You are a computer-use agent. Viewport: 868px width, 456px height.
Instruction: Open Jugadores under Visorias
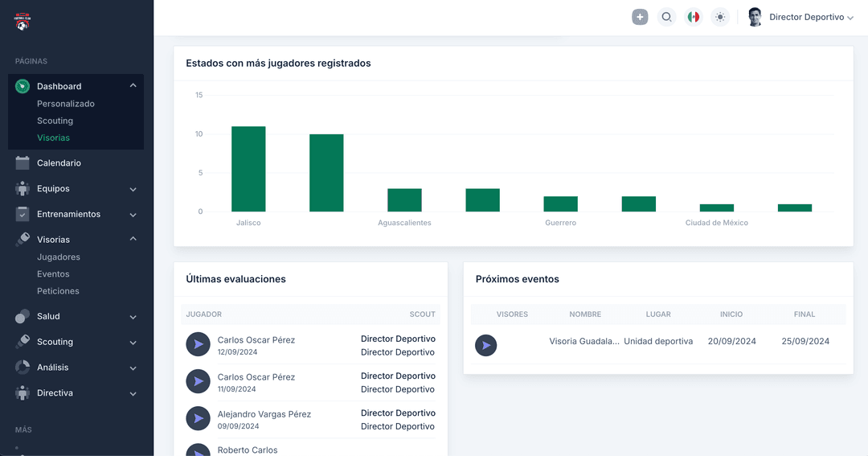click(59, 257)
